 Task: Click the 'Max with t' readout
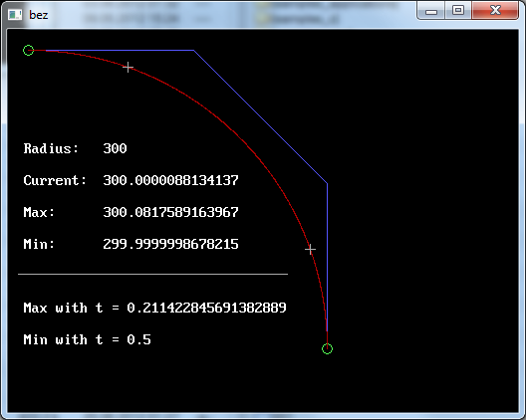[154, 308]
